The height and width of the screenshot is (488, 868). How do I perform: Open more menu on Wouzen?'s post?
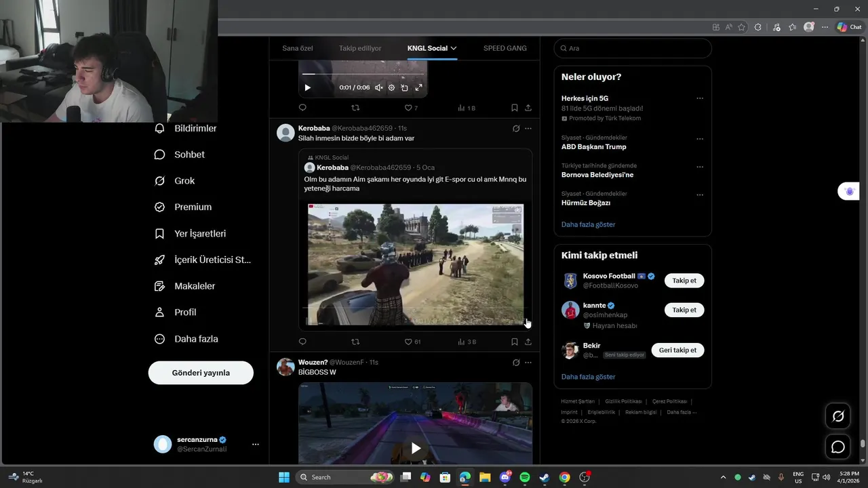click(528, 363)
